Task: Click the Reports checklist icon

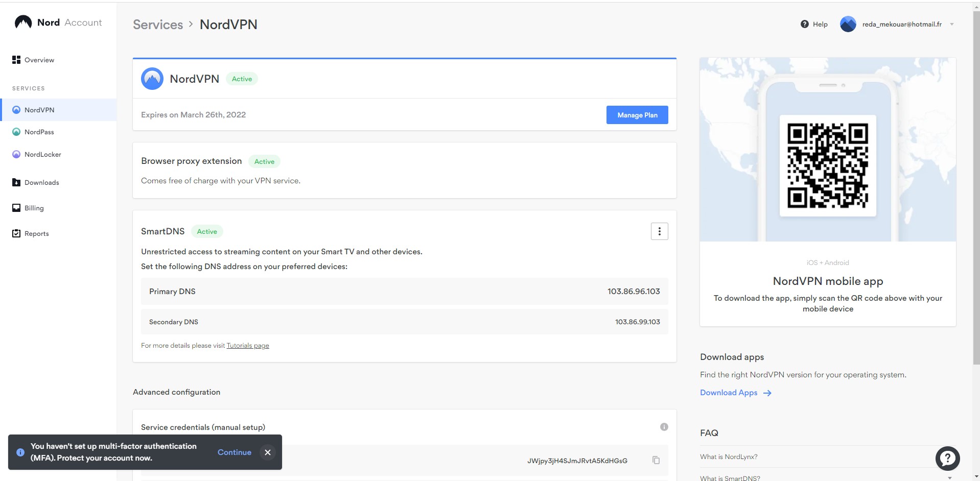Action: tap(16, 233)
